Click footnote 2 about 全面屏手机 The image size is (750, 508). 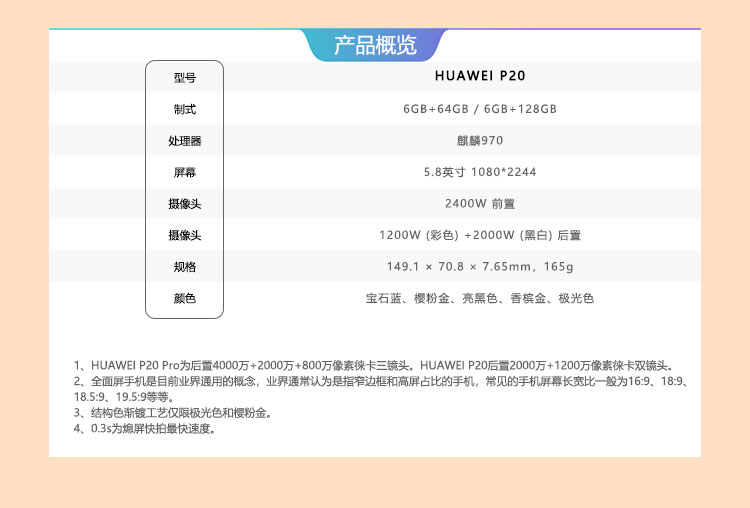click(x=382, y=389)
